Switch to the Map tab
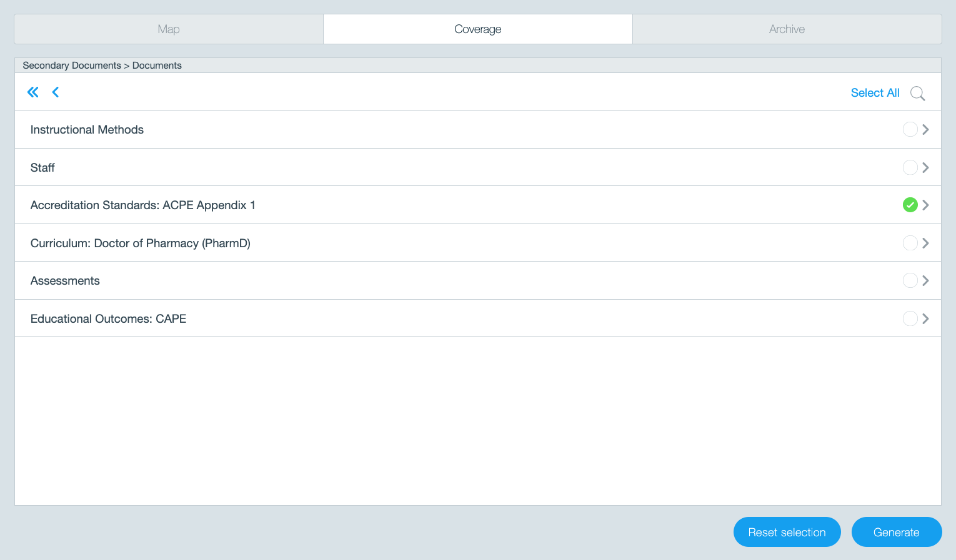Viewport: 956px width, 560px height. click(x=169, y=29)
